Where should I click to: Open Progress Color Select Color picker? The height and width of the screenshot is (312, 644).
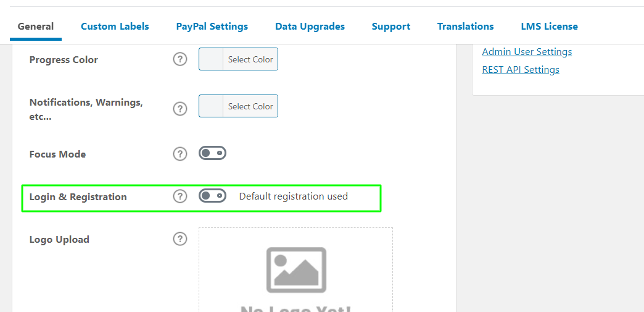click(250, 59)
